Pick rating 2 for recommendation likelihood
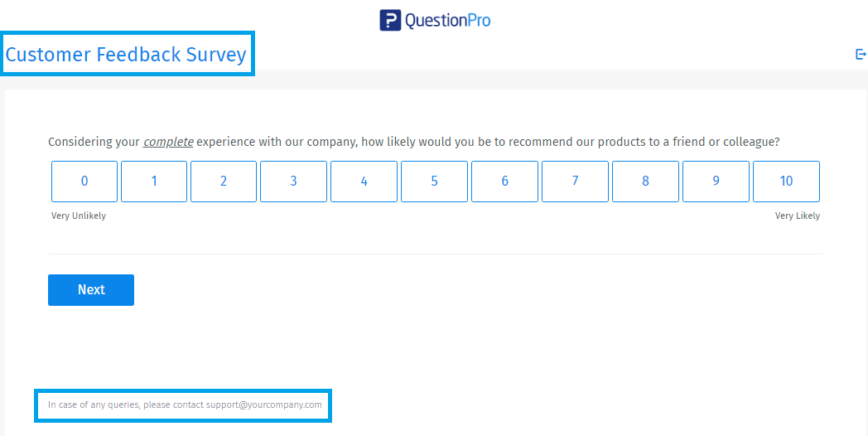This screenshot has height=436, width=868. tap(224, 182)
